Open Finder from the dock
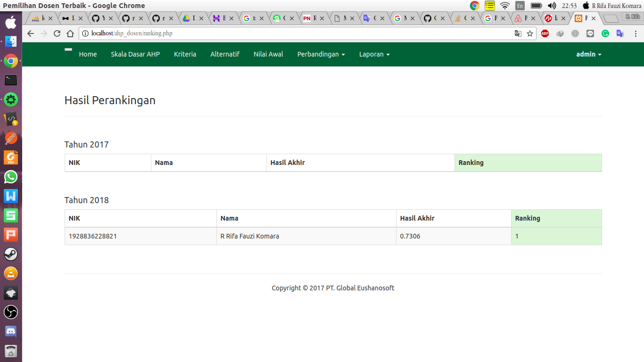The image size is (644, 362). coord(11,41)
